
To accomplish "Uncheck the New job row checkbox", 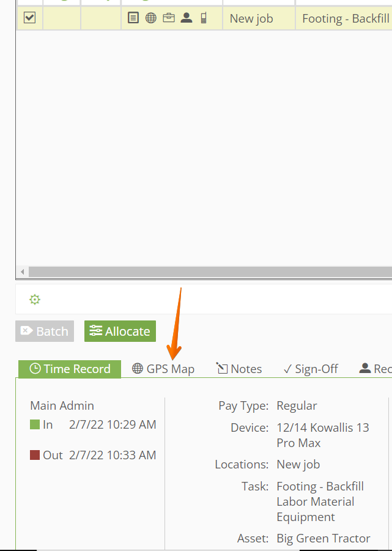I will tap(29, 17).
